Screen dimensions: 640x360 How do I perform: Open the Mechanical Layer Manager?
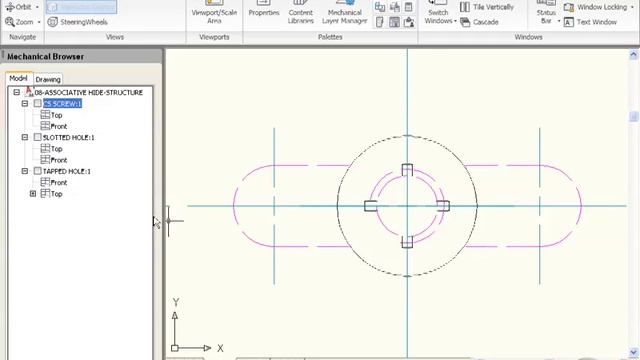[344, 13]
